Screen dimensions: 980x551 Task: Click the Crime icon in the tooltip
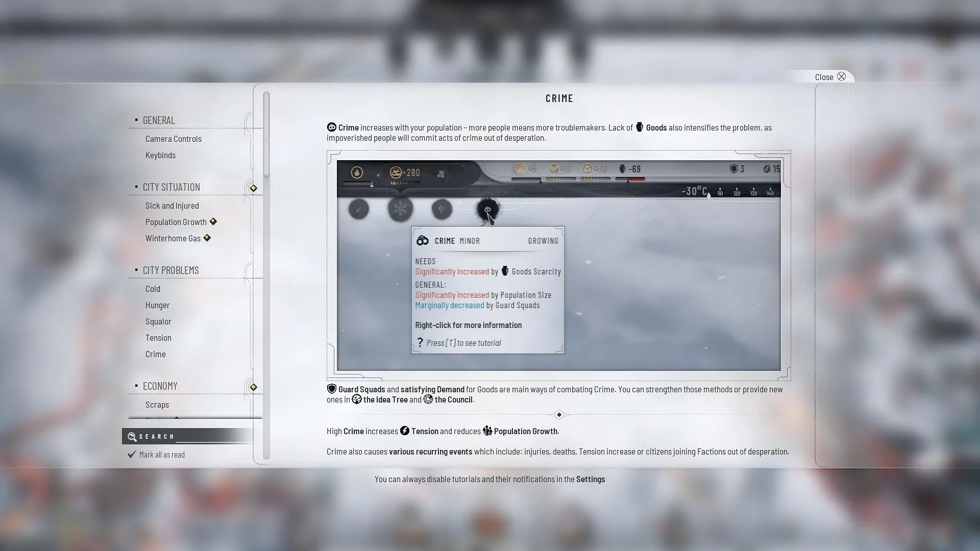tap(423, 240)
